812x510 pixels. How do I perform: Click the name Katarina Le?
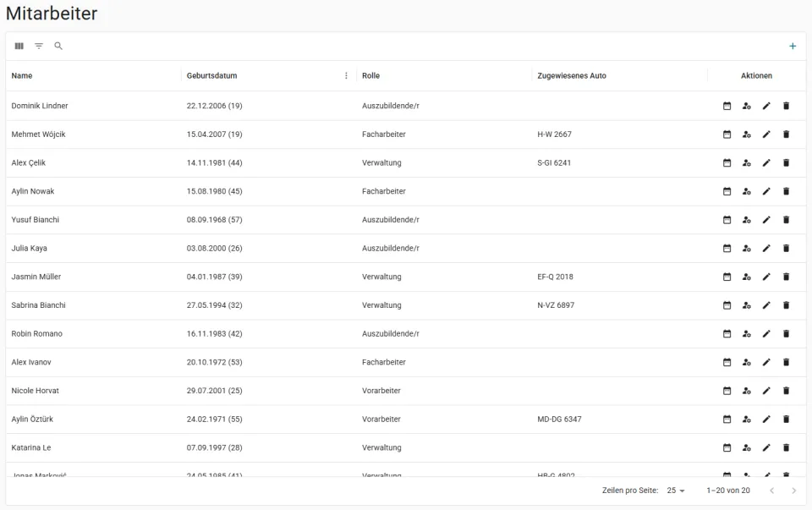click(x=31, y=447)
